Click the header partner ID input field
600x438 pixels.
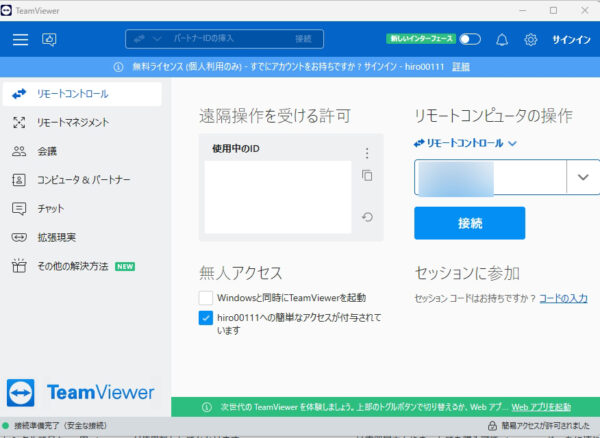click(x=224, y=39)
